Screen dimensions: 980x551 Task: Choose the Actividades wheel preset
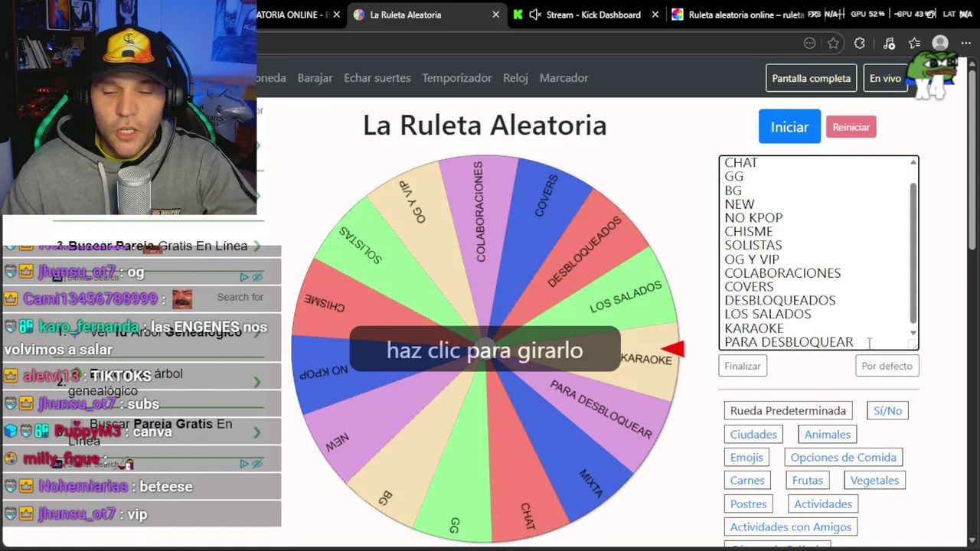pyautogui.click(x=822, y=504)
